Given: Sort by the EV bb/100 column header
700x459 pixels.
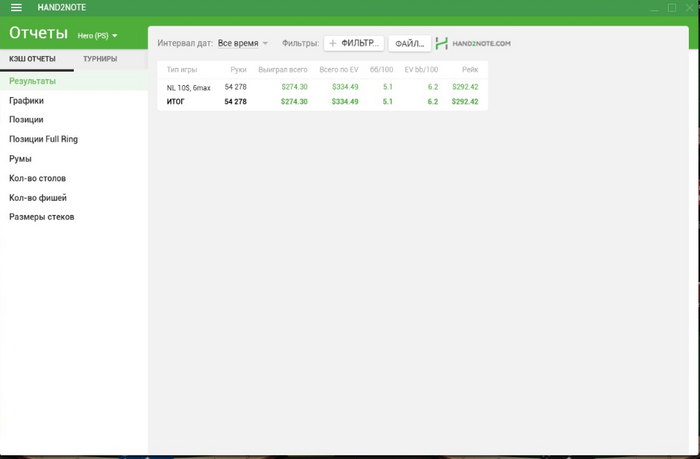Looking at the screenshot, I should 421,70.
